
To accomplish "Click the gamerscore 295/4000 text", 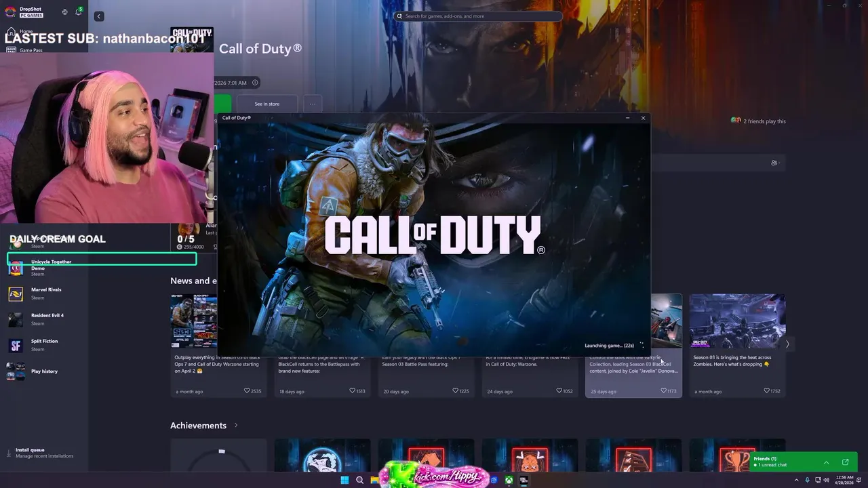I will (x=194, y=247).
